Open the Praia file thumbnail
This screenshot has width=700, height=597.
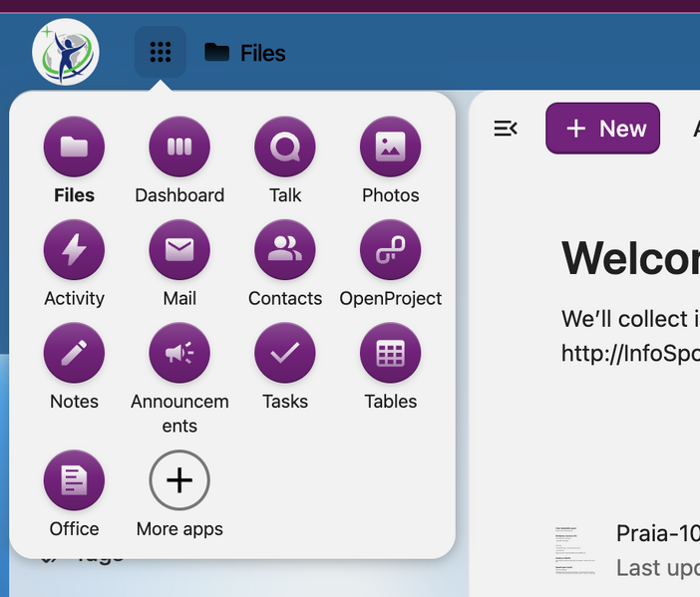coord(575,550)
